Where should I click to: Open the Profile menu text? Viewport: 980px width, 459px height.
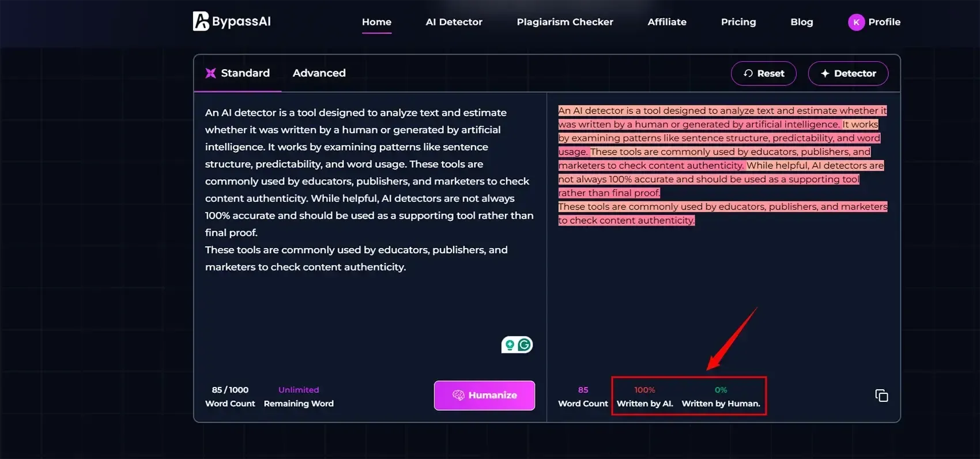884,22
